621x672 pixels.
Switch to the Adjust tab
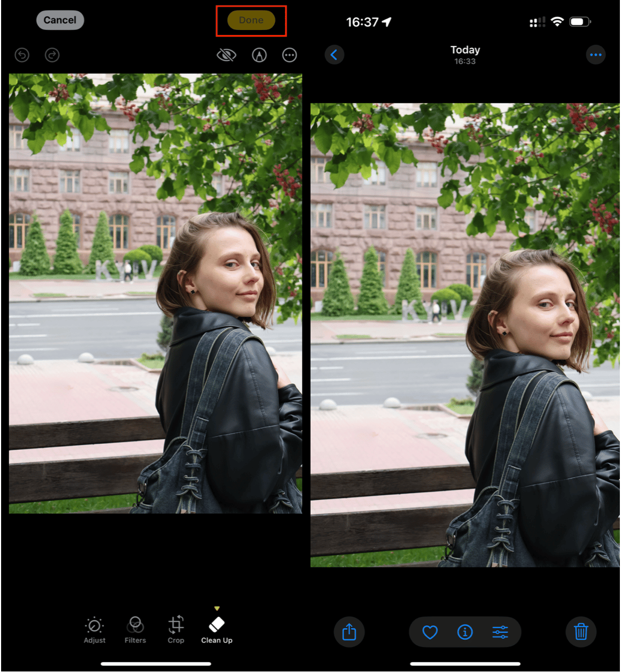94,630
